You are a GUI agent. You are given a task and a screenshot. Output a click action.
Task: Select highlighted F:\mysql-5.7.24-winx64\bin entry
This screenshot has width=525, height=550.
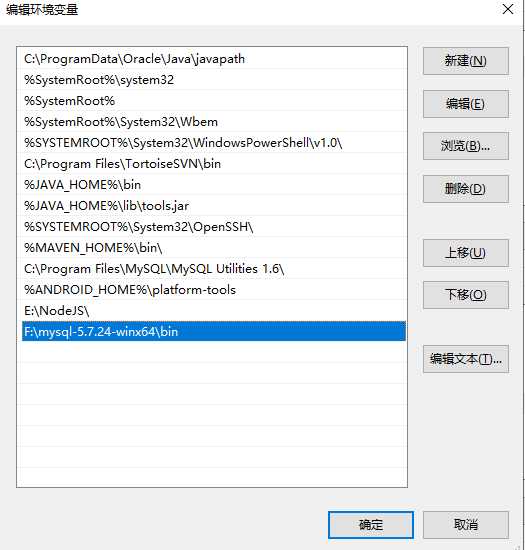[214, 331]
